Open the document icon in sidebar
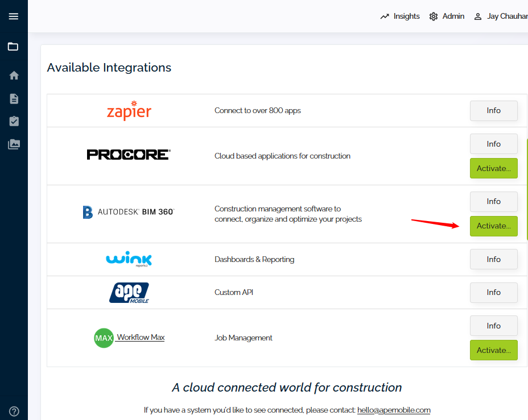 14,99
